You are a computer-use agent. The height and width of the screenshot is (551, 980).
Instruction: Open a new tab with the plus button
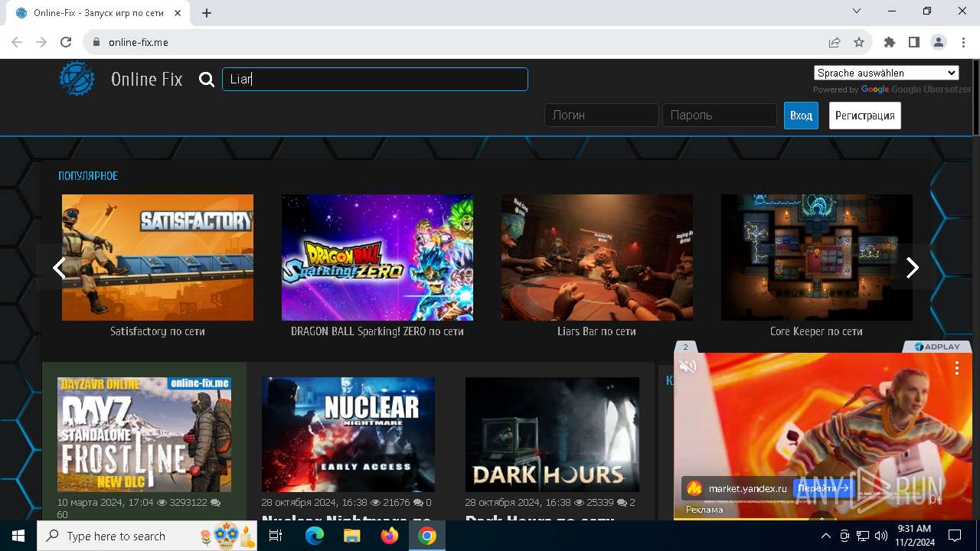click(207, 13)
